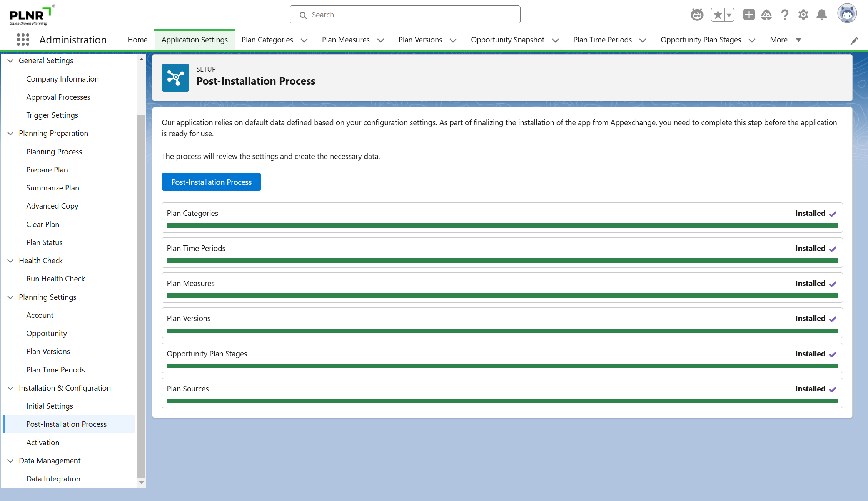Screen dimensions: 868x501
Task: Open the Notifications bell icon
Action: pos(822,15)
